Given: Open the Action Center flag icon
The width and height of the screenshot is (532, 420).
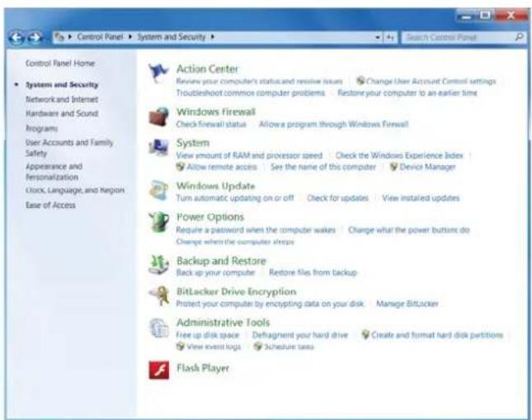Looking at the screenshot, I should [158, 73].
